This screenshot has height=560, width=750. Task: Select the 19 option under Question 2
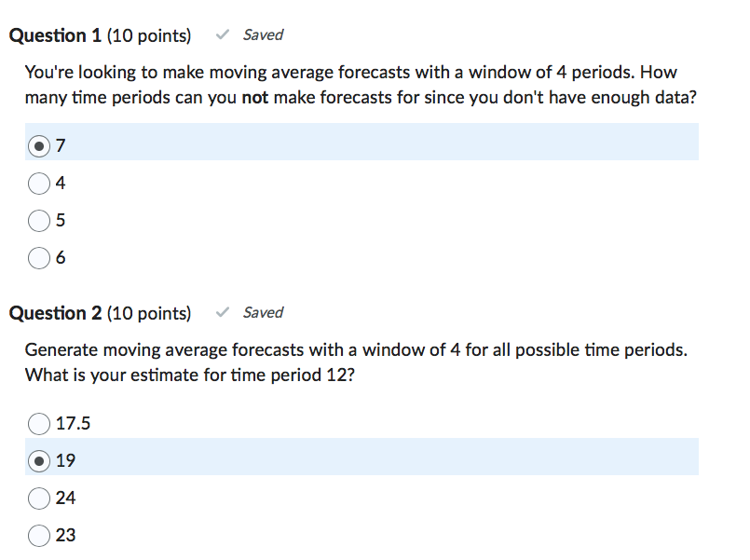(39, 459)
